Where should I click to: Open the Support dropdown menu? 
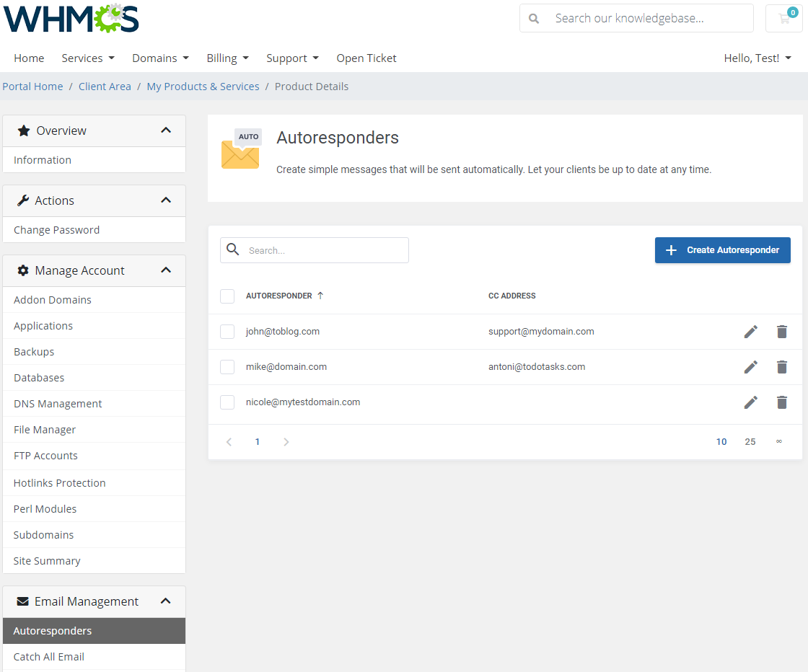coord(293,58)
